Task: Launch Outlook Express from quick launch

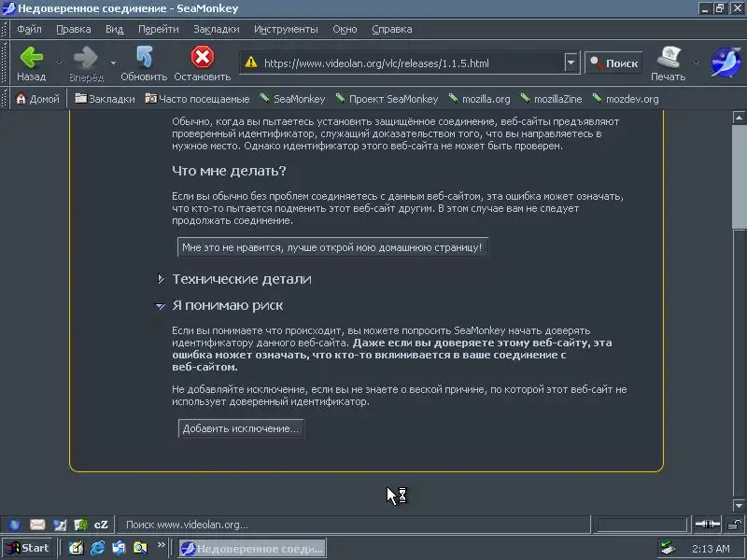Action: [119, 548]
